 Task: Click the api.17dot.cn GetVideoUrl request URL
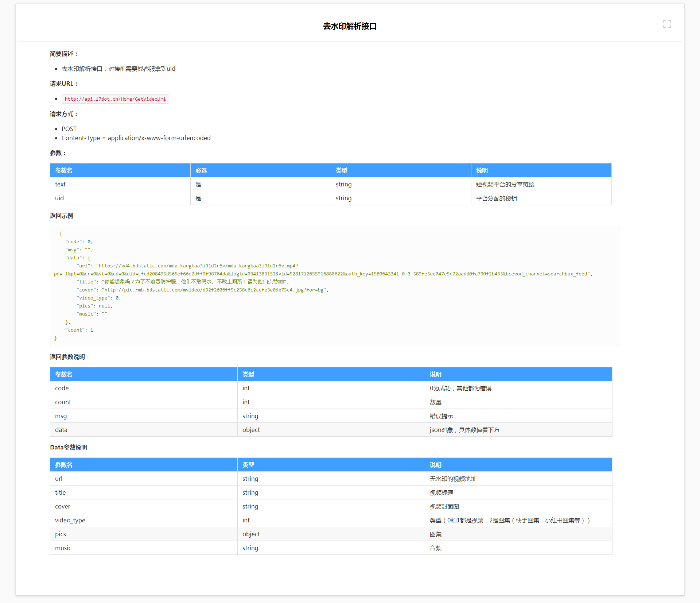click(x=115, y=99)
